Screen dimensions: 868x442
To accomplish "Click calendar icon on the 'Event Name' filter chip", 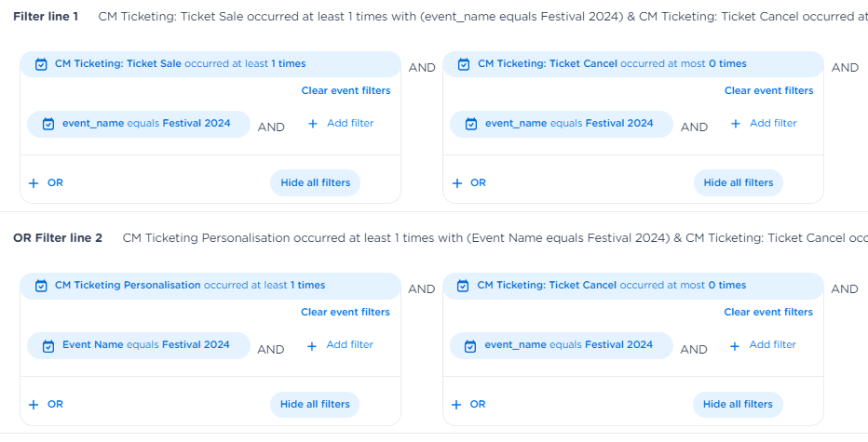I will coord(48,345).
